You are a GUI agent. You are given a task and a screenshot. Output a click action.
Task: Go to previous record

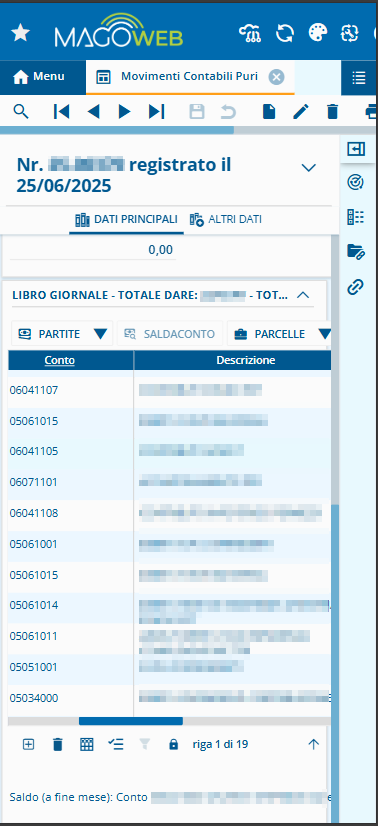(94, 112)
